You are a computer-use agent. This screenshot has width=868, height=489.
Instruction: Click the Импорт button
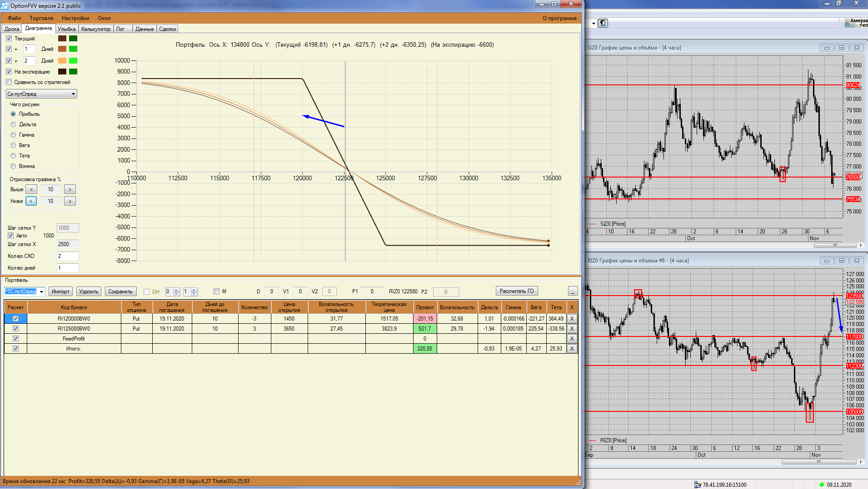click(x=60, y=291)
